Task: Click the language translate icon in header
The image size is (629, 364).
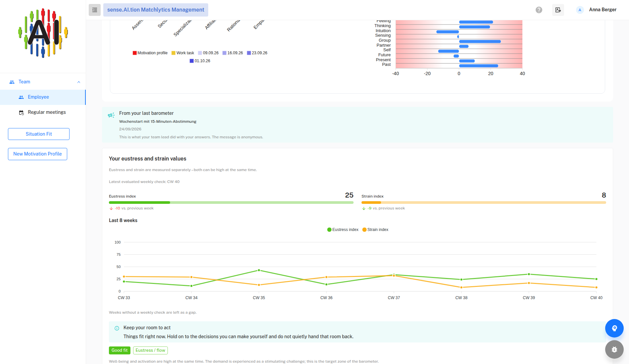Action: [558, 10]
